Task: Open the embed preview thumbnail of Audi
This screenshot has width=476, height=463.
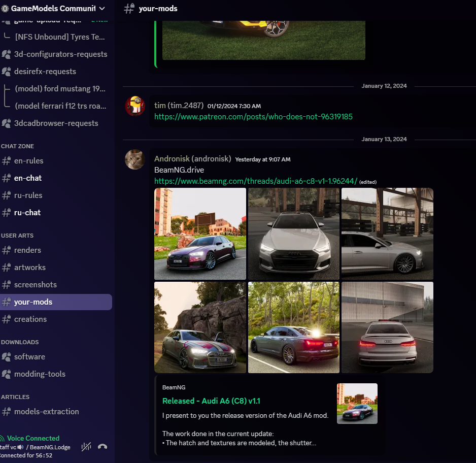Action: [x=357, y=404]
